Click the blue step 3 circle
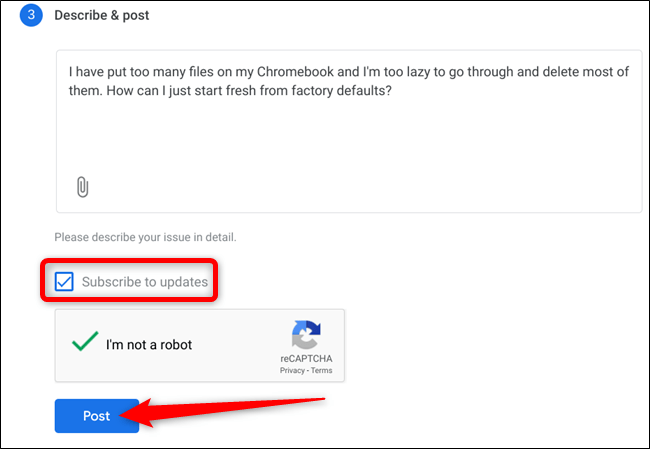Screen dimensions: 650x449 point(32,16)
